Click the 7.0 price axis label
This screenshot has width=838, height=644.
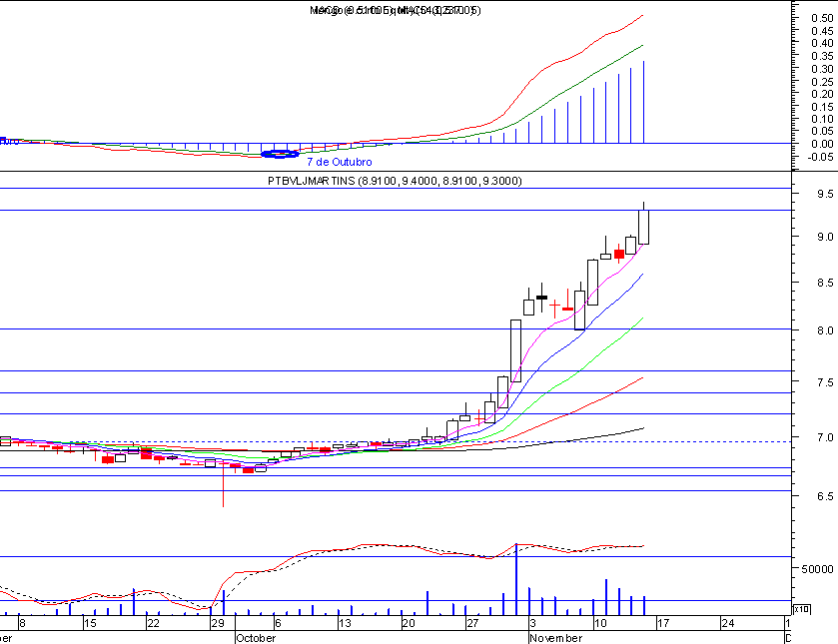(825, 437)
